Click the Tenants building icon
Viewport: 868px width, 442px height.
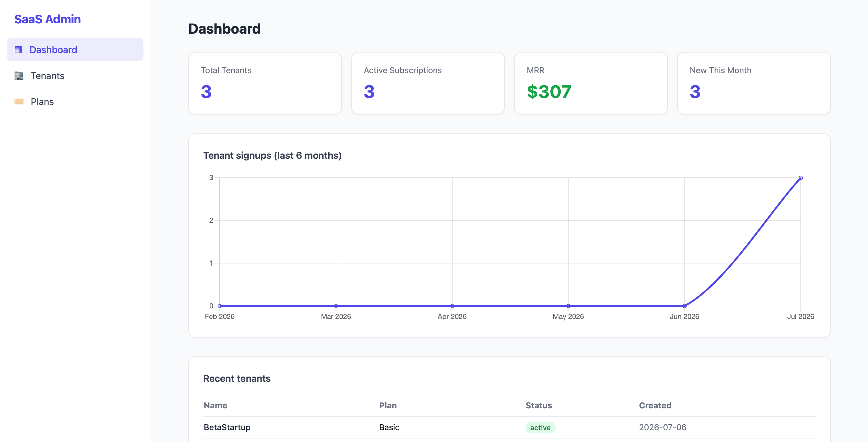pyautogui.click(x=19, y=76)
